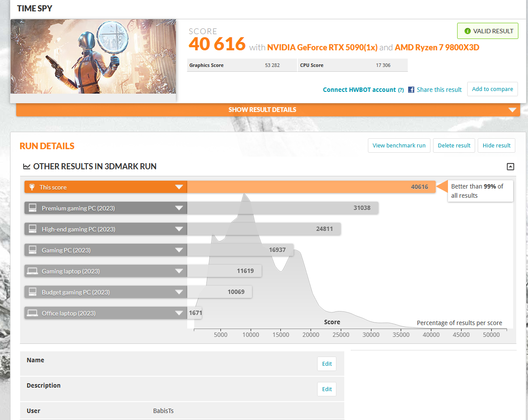528x420 pixels.
Task: Click the Share this result link
Action: click(x=439, y=90)
